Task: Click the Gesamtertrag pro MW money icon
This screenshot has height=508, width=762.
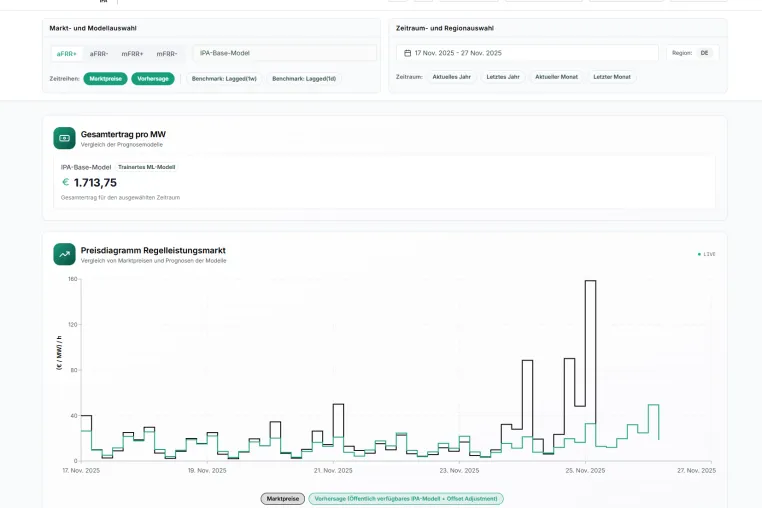Action: click(64, 138)
